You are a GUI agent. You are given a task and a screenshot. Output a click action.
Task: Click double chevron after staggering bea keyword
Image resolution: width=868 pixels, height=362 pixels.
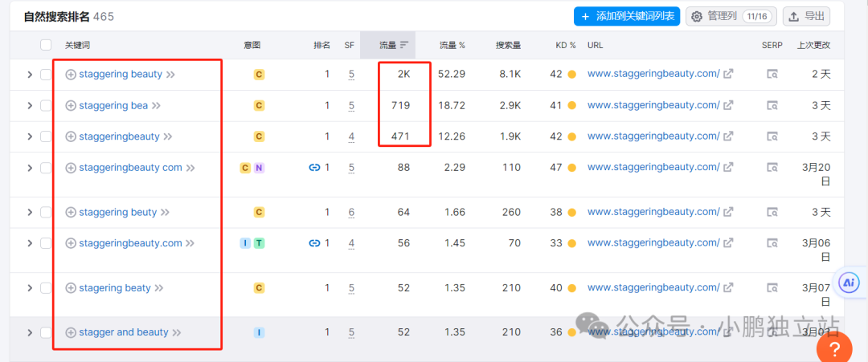coord(156,106)
